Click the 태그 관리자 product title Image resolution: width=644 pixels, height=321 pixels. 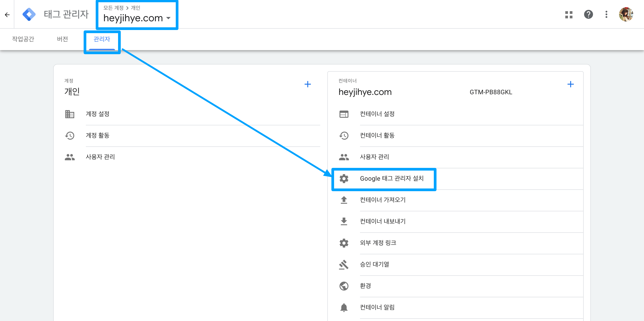(66, 14)
